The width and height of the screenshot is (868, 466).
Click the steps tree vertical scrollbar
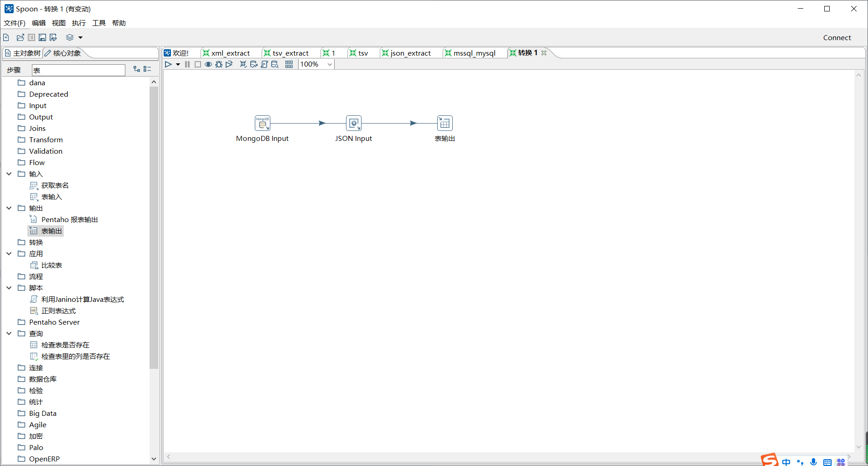click(x=154, y=227)
